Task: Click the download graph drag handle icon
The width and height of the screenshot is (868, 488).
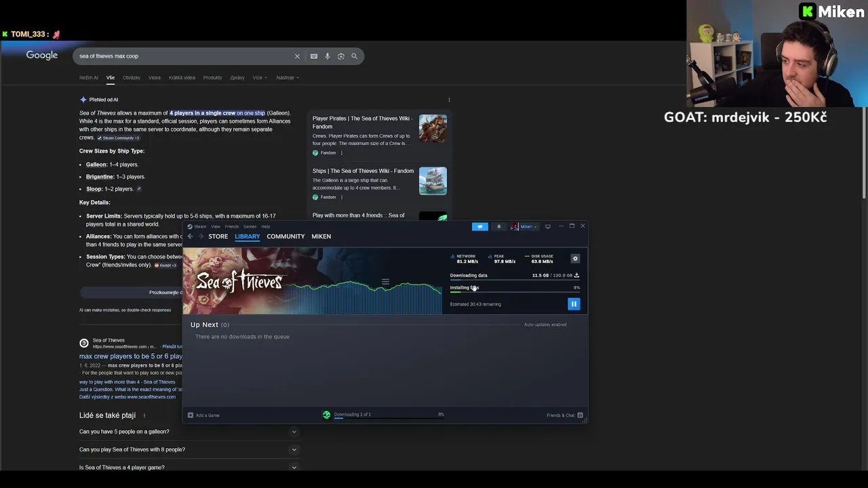Action: pyautogui.click(x=385, y=282)
